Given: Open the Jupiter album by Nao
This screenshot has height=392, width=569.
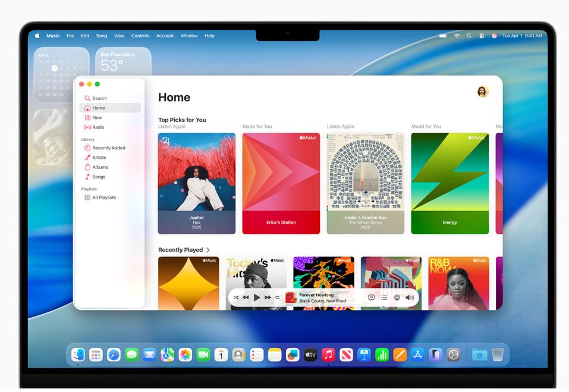Looking at the screenshot, I should (x=197, y=183).
